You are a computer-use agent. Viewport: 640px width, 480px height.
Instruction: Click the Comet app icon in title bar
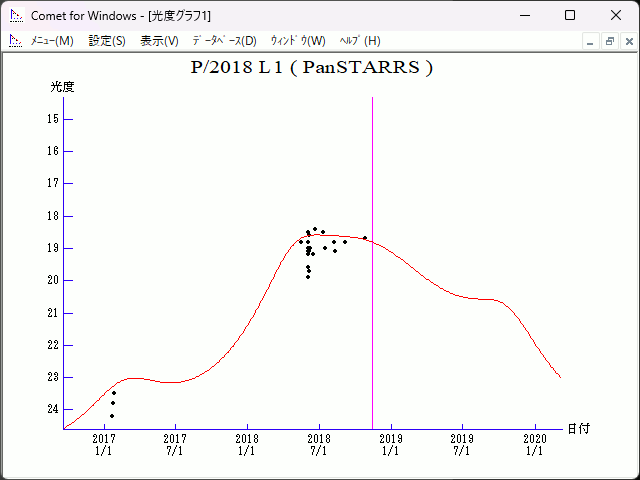(x=17, y=16)
